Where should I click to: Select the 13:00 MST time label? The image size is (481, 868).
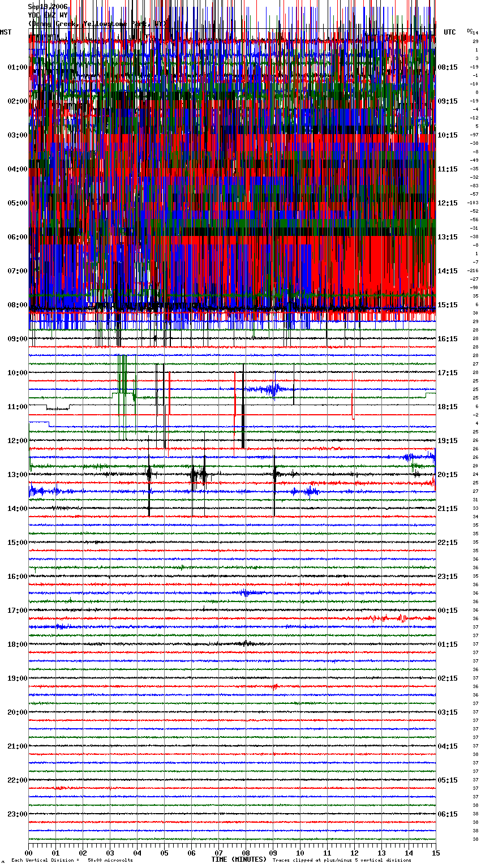(18, 475)
